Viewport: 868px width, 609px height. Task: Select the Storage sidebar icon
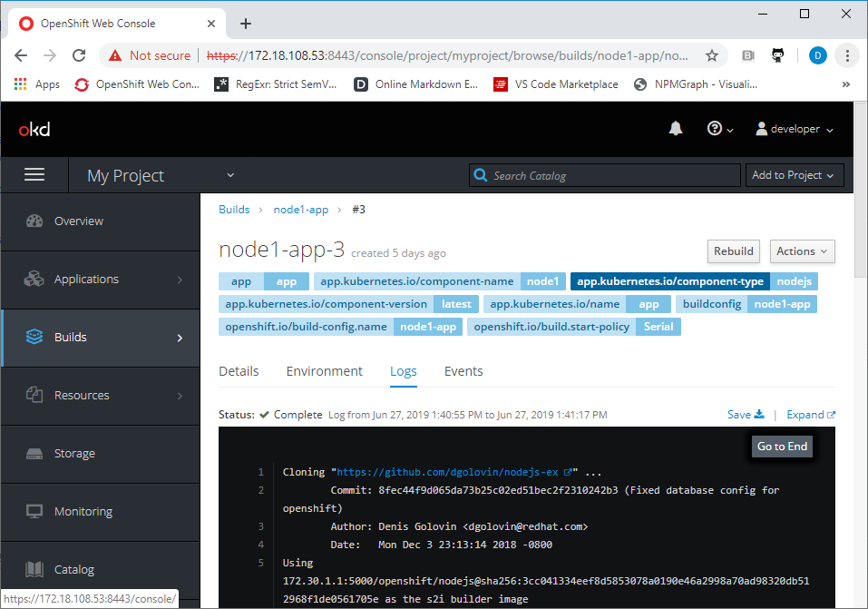34,453
